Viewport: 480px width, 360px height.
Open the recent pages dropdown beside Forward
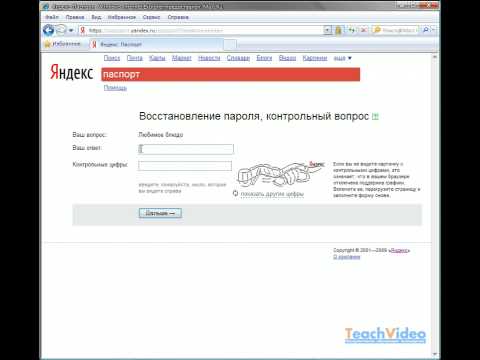(x=71, y=31)
